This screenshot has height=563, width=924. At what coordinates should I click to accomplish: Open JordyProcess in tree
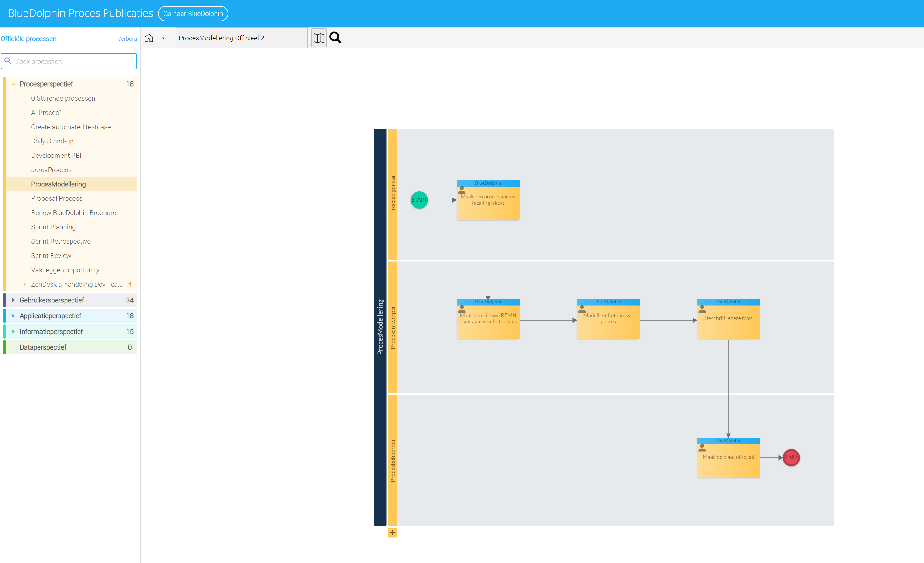tap(51, 170)
